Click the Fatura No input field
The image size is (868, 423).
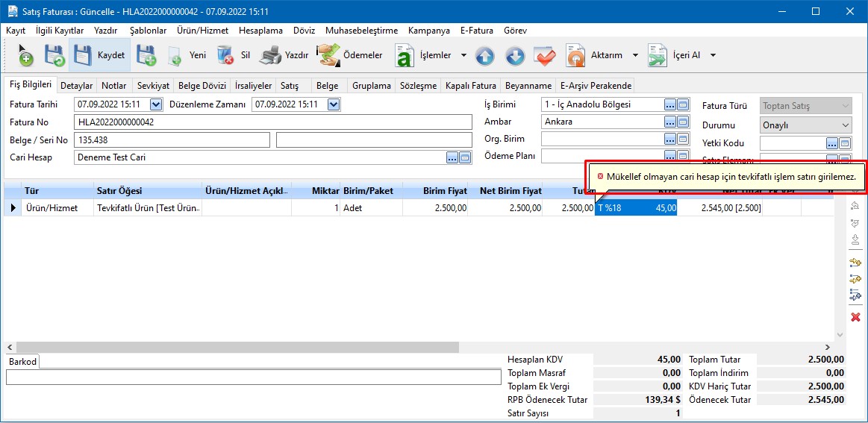click(273, 122)
